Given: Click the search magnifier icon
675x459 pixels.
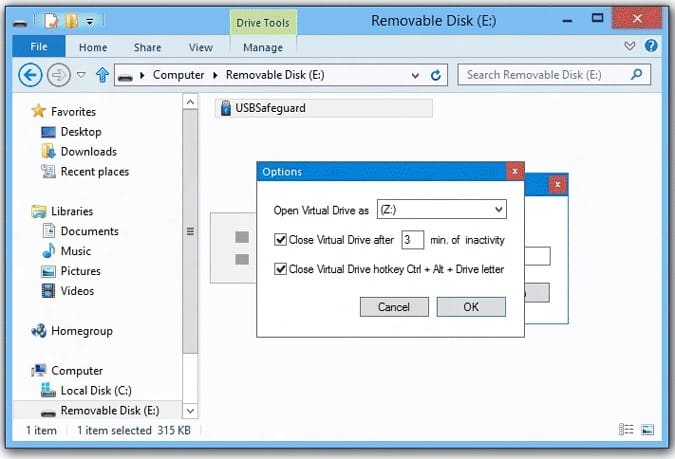Looking at the screenshot, I should point(636,74).
